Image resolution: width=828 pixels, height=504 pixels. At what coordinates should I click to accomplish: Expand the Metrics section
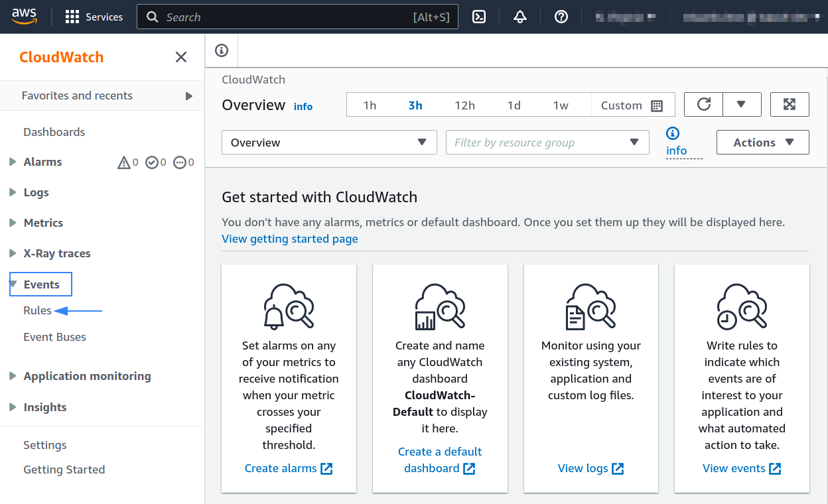(12, 223)
